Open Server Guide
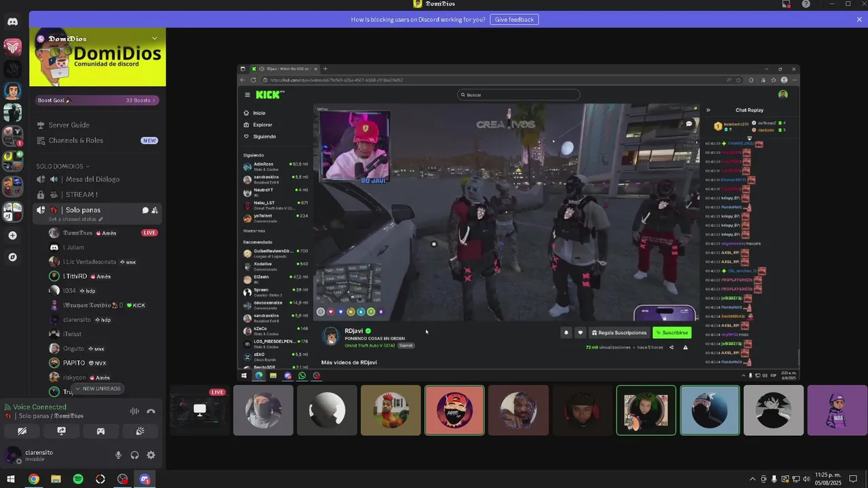 tap(97, 125)
